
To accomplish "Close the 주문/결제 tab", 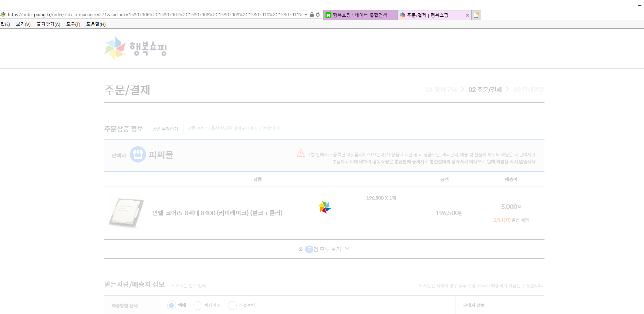I will click(467, 15).
